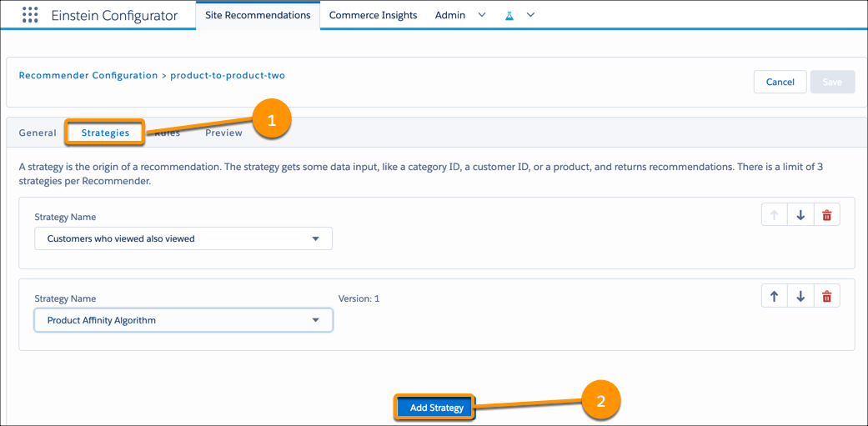Click the Add Strategy button
Viewport: 868px width, 426px height.
coord(436,408)
